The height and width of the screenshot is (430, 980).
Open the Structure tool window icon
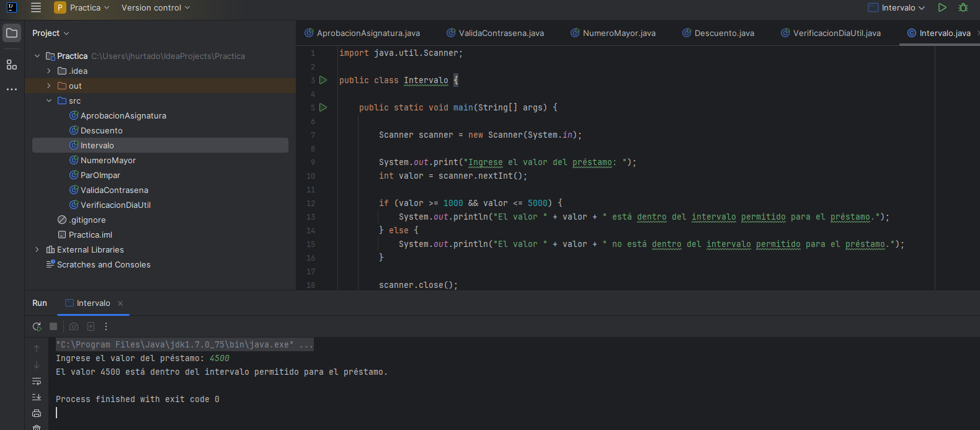coord(12,65)
